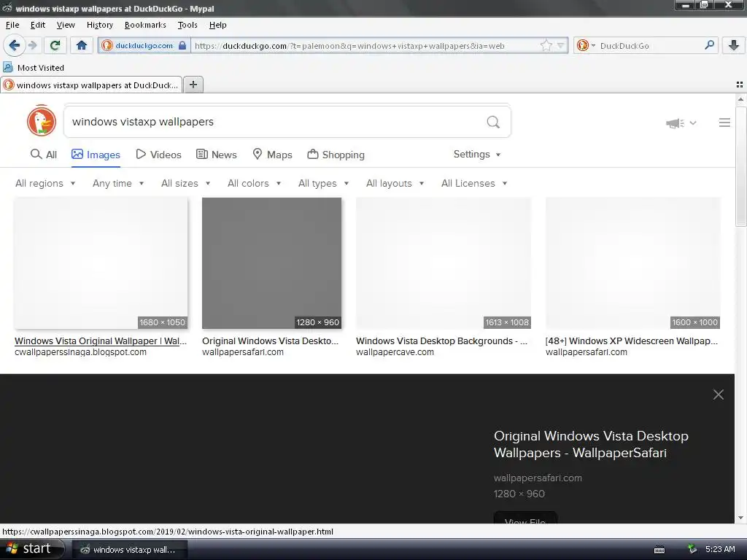Open the Windows start button
Image resolution: width=747 pixels, height=560 pixels.
coord(31,549)
